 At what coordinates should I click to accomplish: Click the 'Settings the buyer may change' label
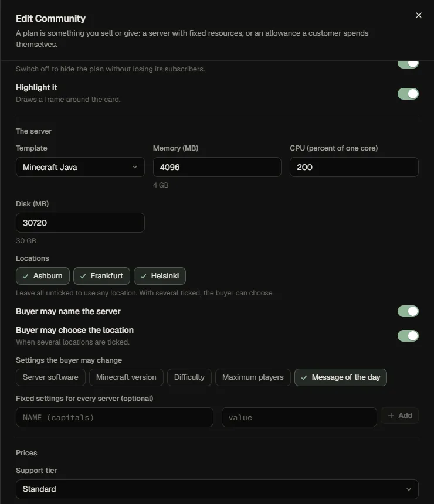69,360
